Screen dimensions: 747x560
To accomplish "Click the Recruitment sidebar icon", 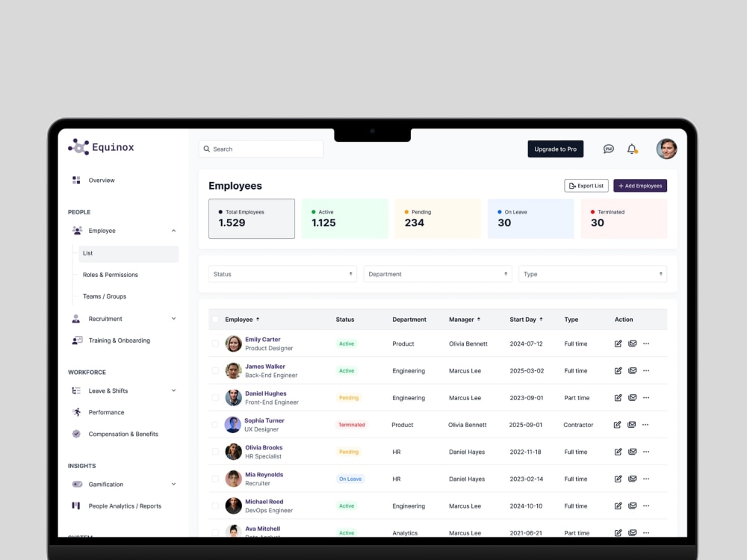I will coord(76,319).
